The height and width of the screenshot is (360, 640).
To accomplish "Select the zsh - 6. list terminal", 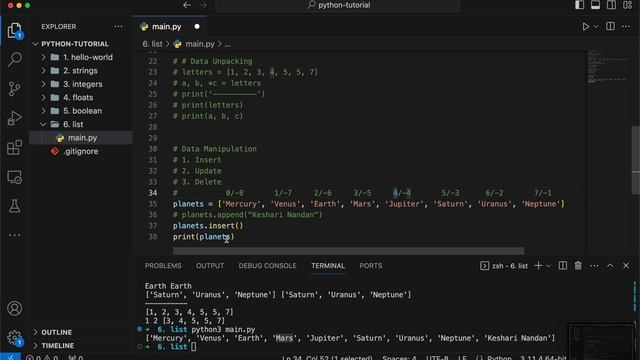I will tap(504, 266).
